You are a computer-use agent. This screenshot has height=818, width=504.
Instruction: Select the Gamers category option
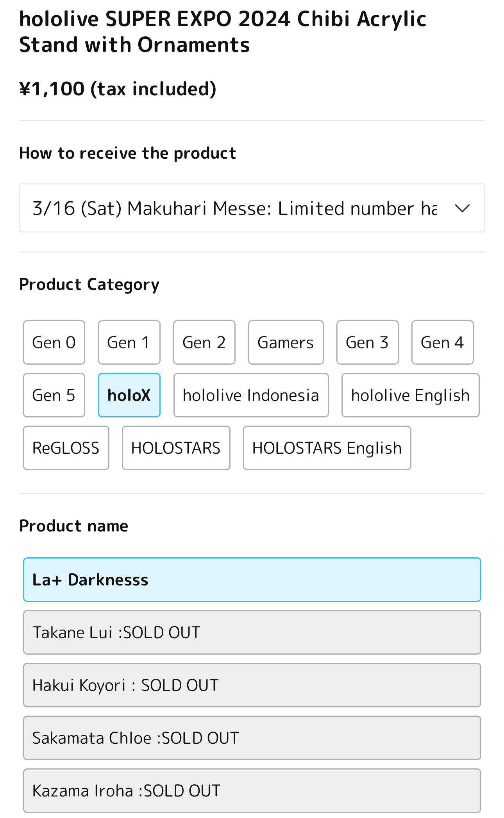[286, 342]
